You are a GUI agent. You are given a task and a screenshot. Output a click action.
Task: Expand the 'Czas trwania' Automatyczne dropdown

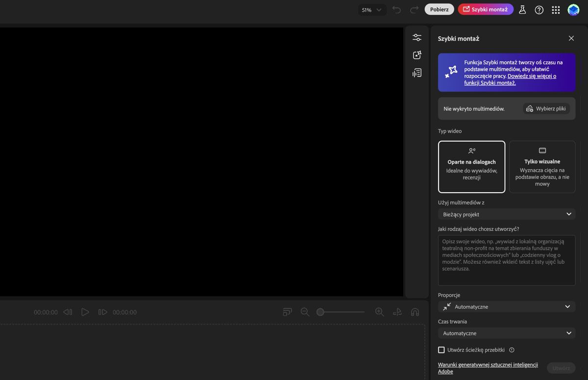coord(507,333)
